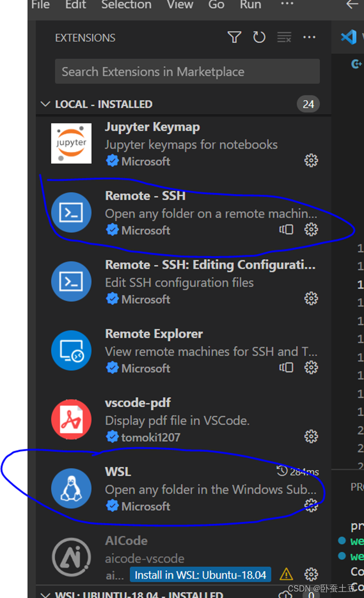Select 'Display pdf file in VSCode.' description

(x=177, y=420)
